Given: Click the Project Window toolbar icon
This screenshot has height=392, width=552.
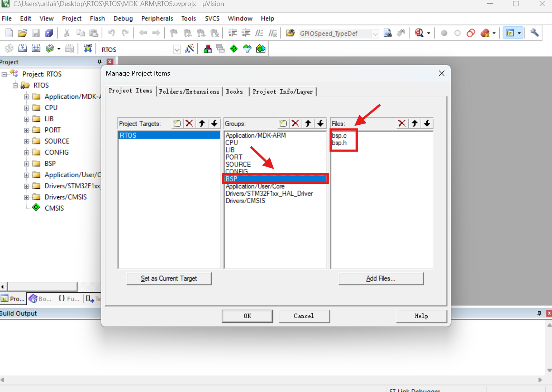Looking at the screenshot, I should [510, 33].
